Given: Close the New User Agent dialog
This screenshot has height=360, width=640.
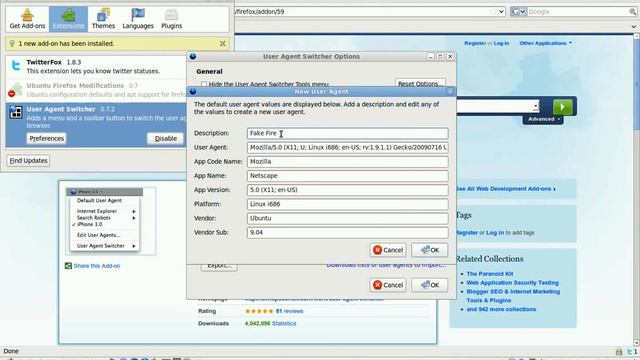Looking at the screenshot, I should tap(450, 91).
